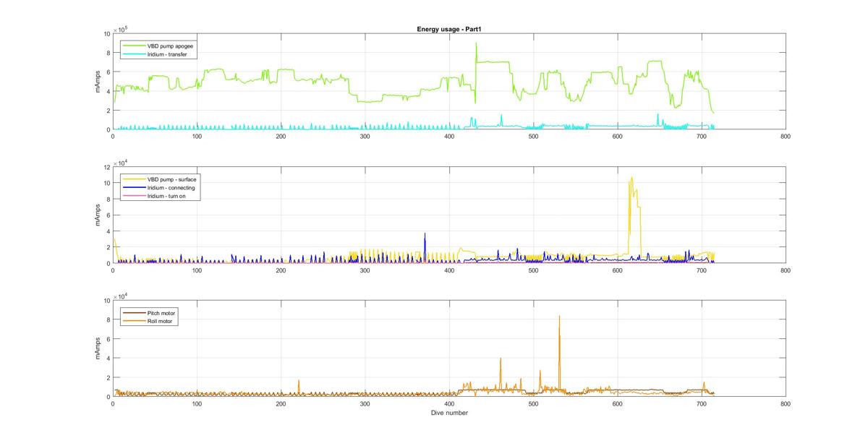Select the "VBD pump - surface" legend entry
This screenshot has height=446, width=868.
click(x=172, y=179)
